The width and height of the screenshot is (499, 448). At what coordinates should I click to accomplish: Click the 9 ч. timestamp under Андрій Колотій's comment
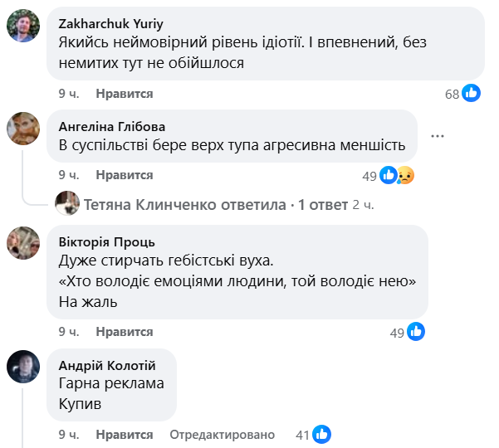tap(68, 435)
